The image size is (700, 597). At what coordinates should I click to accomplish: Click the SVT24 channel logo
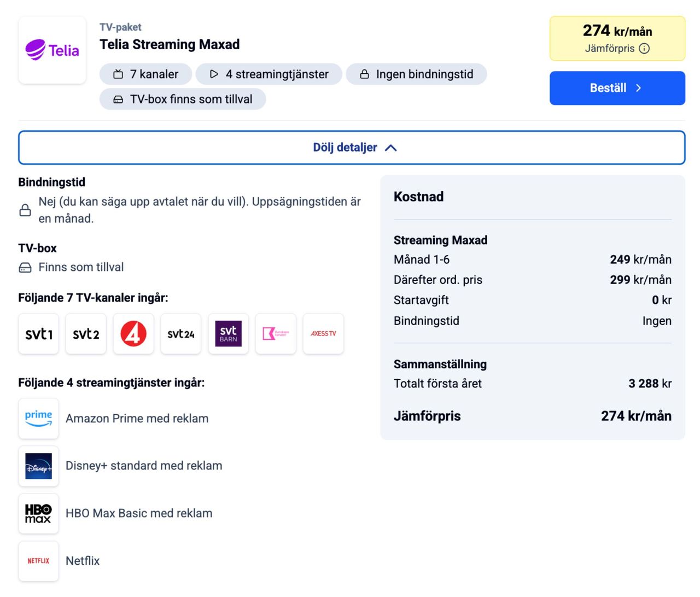click(181, 334)
